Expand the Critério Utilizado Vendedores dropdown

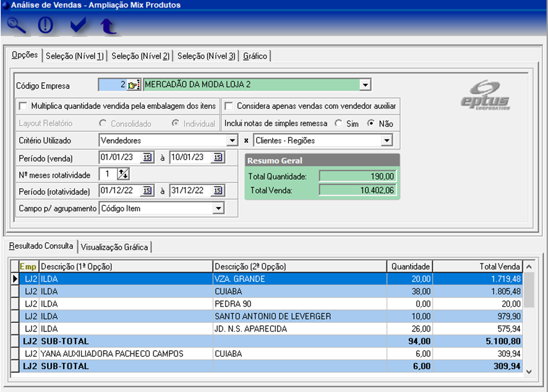tap(232, 141)
